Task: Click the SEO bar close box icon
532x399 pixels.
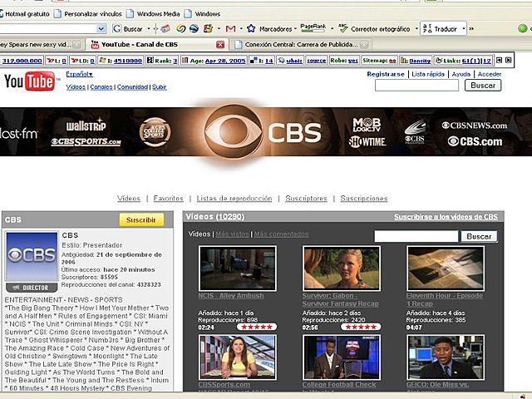Action: click(508, 60)
